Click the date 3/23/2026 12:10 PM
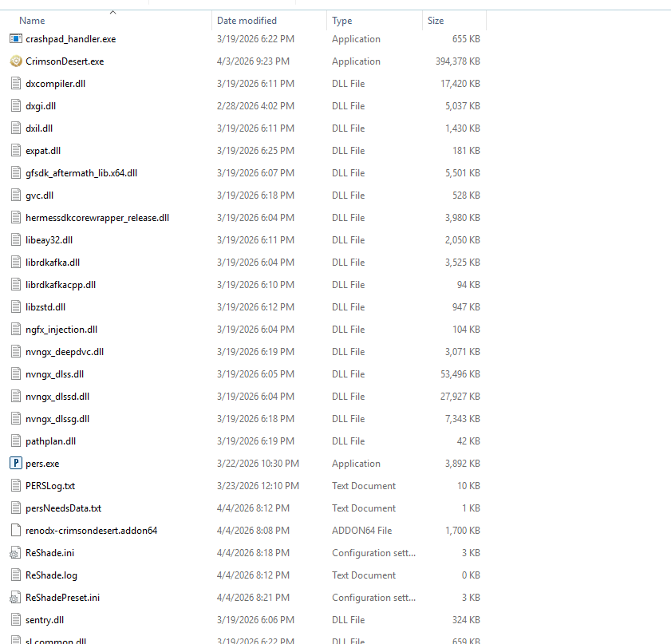This screenshot has width=671, height=644. tap(258, 486)
